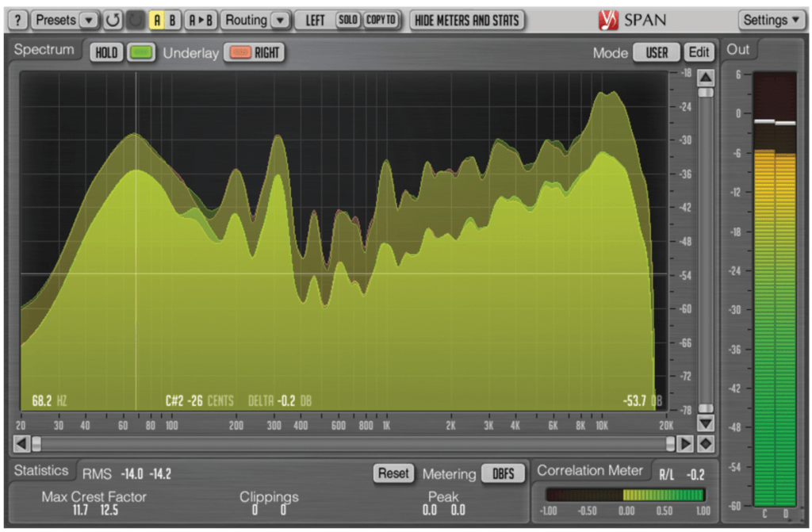Click Hide Meters and Stats button
The height and width of the screenshot is (532, 812).
(x=467, y=20)
